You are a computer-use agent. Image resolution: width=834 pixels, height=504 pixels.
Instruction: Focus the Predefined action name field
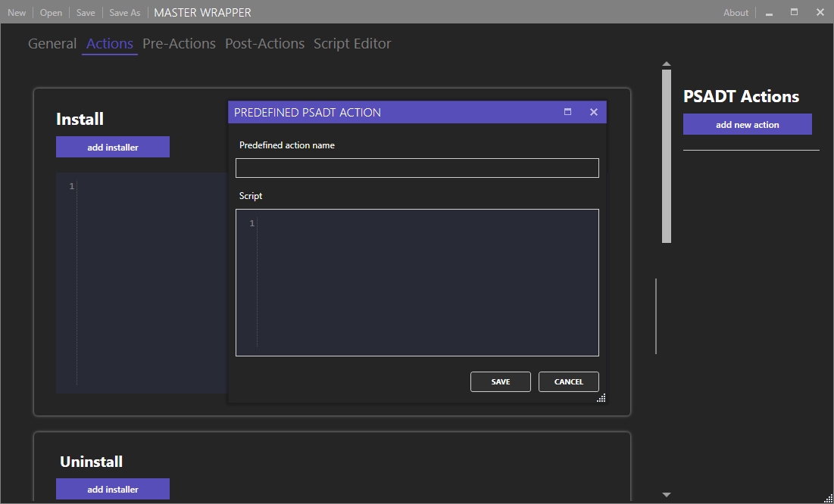(x=417, y=168)
